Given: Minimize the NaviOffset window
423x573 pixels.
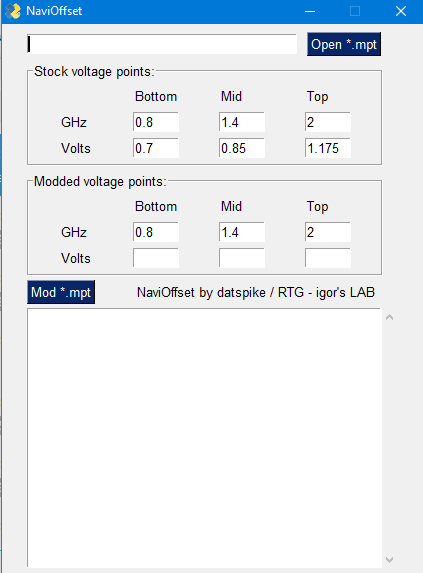Looking at the screenshot, I should [x=310, y=11].
